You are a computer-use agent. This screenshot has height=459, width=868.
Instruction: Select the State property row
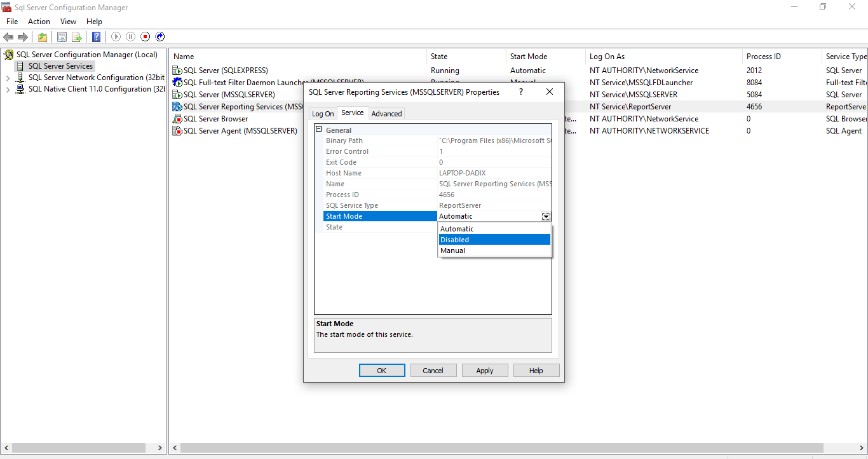[380, 227]
